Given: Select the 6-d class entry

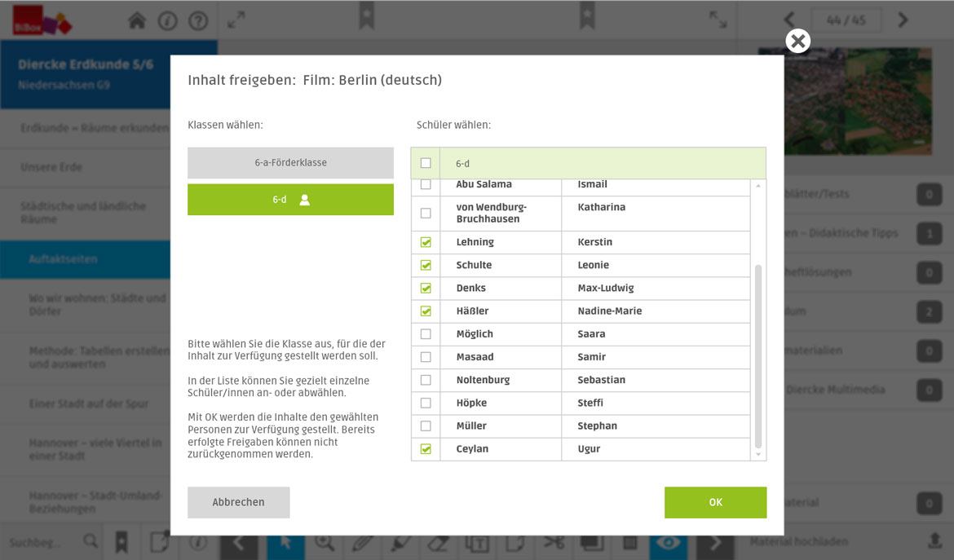Looking at the screenshot, I should coord(290,200).
